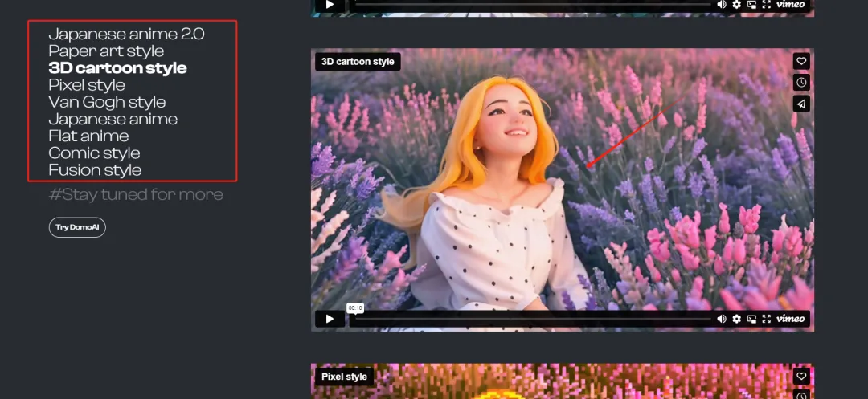Open Fusion style from the sidebar list

(x=95, y=170)
